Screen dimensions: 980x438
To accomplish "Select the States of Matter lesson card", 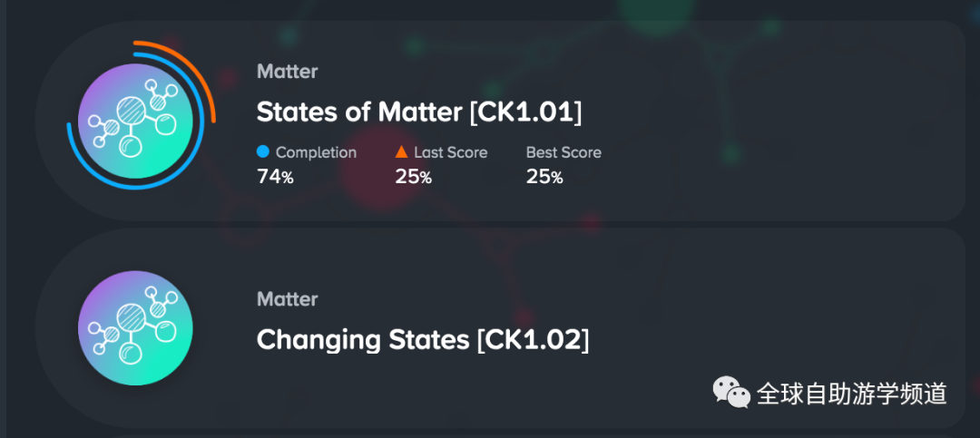I will click(x=500, y=121).
